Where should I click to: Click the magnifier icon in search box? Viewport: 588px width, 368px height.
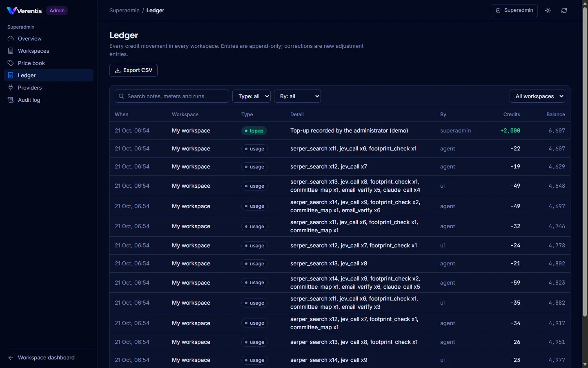coord(121,96)
